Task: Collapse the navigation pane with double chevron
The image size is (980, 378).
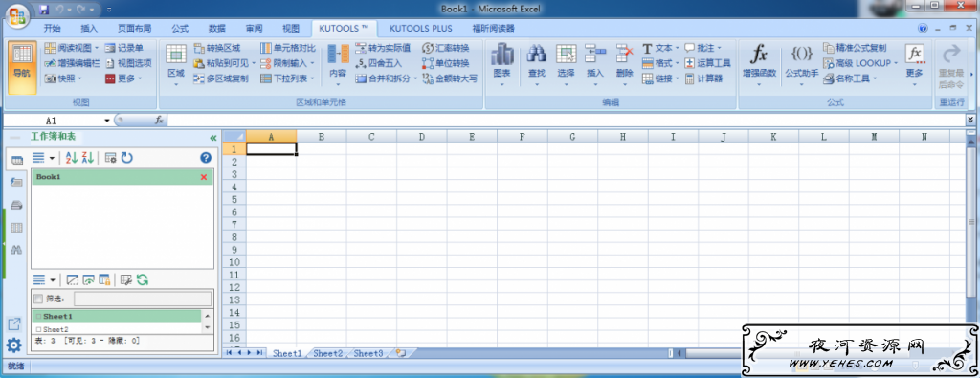Action: [212, 138]
